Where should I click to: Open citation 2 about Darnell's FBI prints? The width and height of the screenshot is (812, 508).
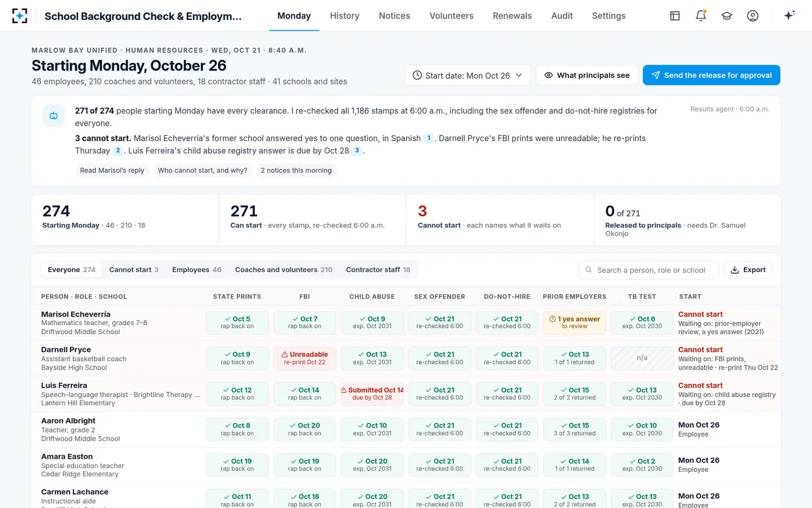click(118, 151)
